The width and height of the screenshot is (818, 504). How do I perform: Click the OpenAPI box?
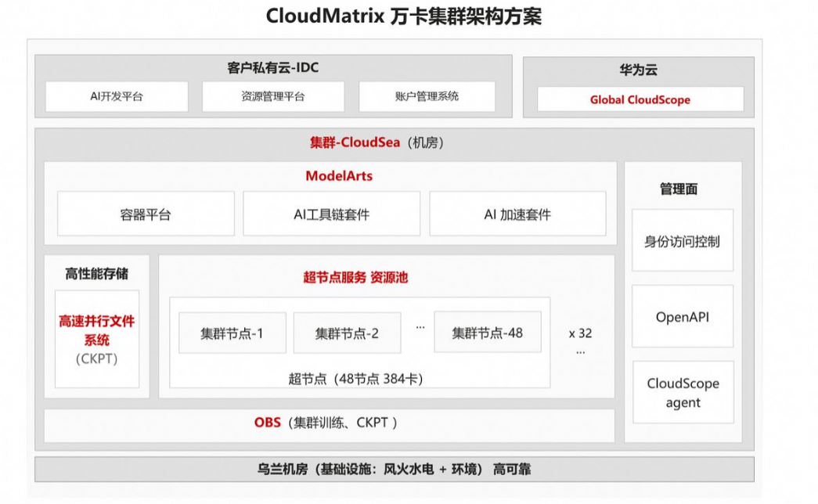coord(683,317)
